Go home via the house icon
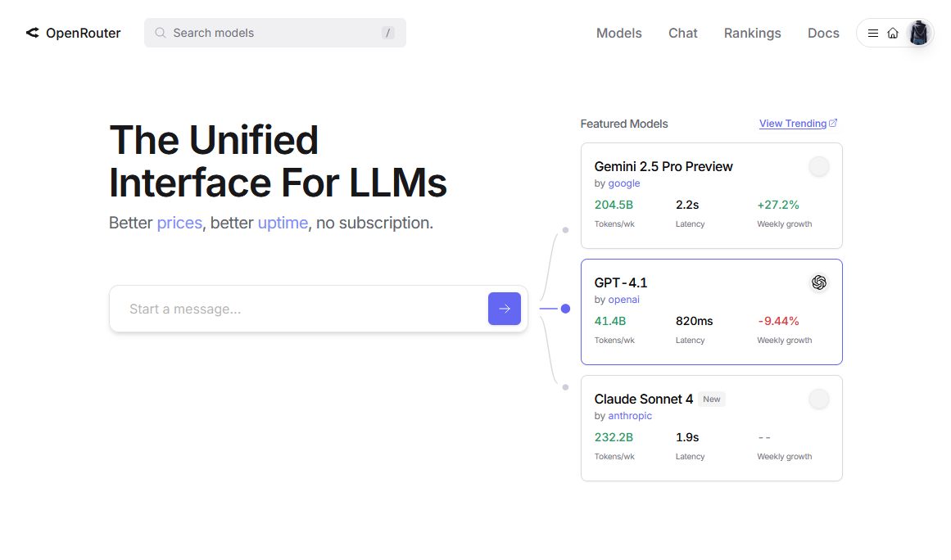 (893, 34)
